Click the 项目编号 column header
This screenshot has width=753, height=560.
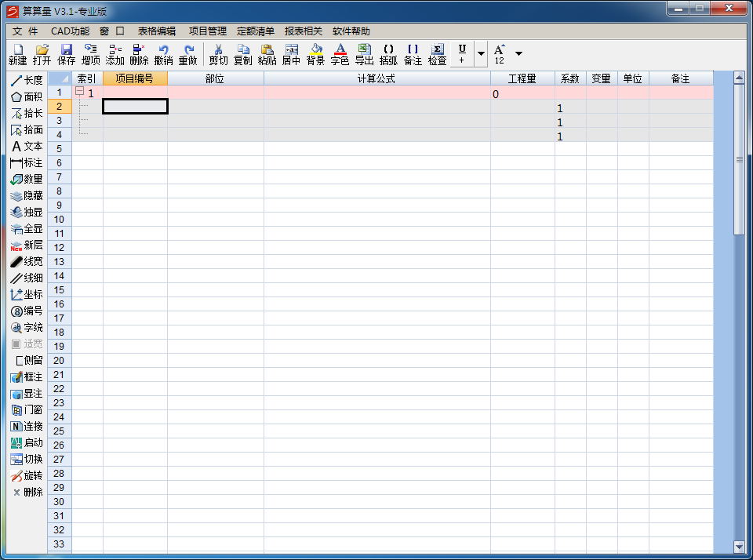(135, 78)
